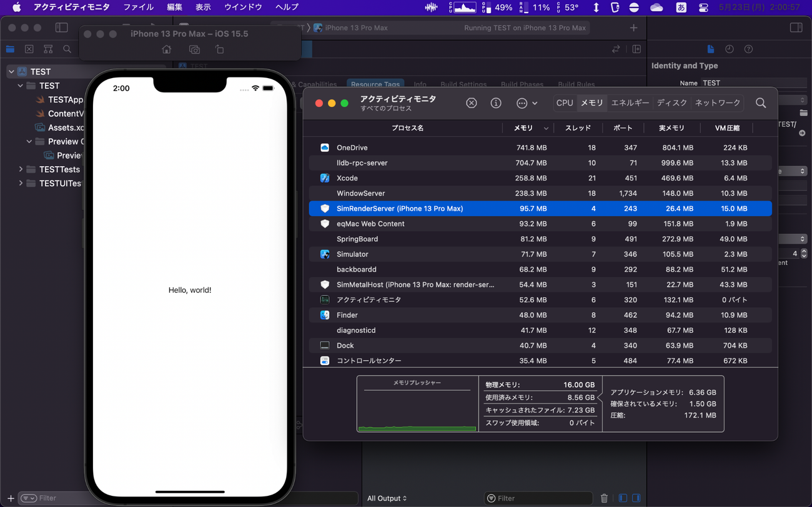Collapse the TEST project root in navigator

(11, 72)
